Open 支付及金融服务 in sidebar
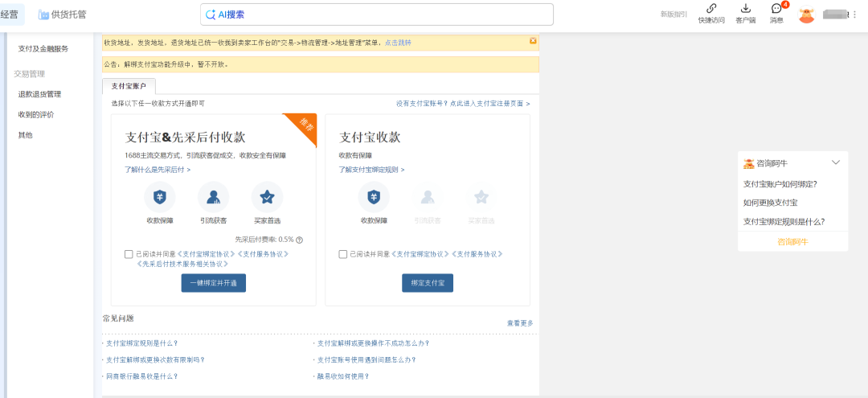Viewport: 868px width, 398px height. click(x=43, y=49)
